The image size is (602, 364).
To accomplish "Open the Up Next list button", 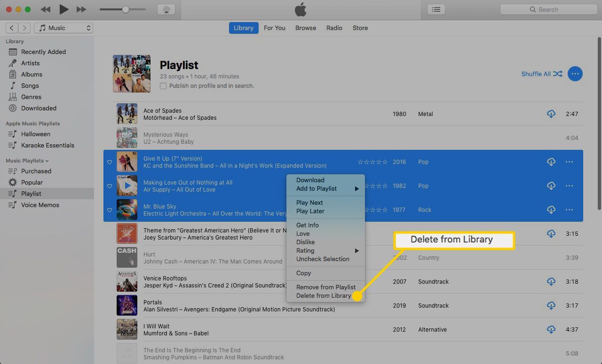I will click(x=436, y=9).
